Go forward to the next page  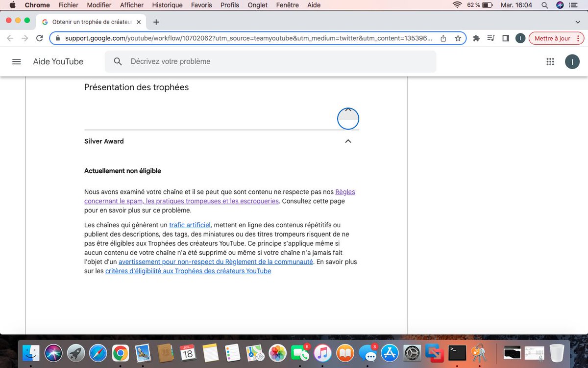pyautogui.click(x=25, y=38)
